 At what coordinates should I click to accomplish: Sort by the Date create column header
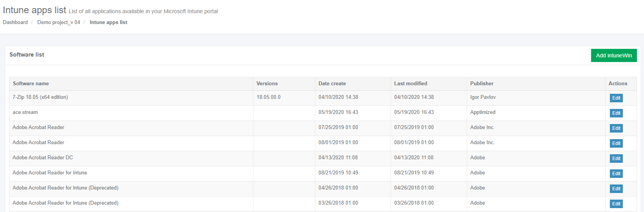(x=332, y=84)
